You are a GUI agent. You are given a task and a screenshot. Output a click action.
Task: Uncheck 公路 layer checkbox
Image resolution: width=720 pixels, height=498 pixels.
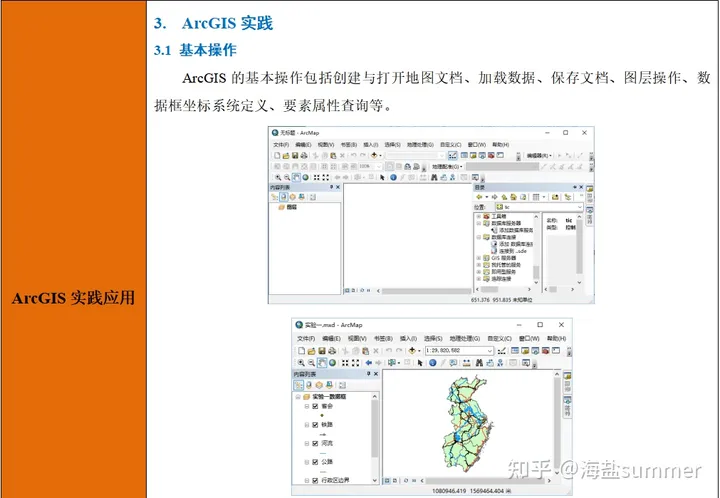(x=315, y=462)
